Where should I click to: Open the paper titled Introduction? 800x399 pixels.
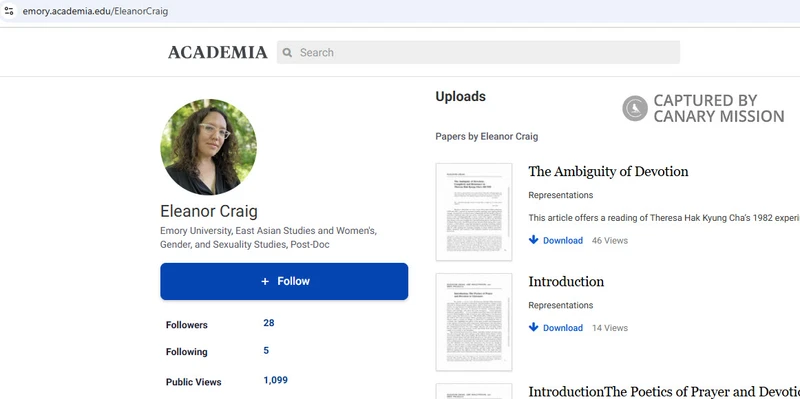pos(566,282)
